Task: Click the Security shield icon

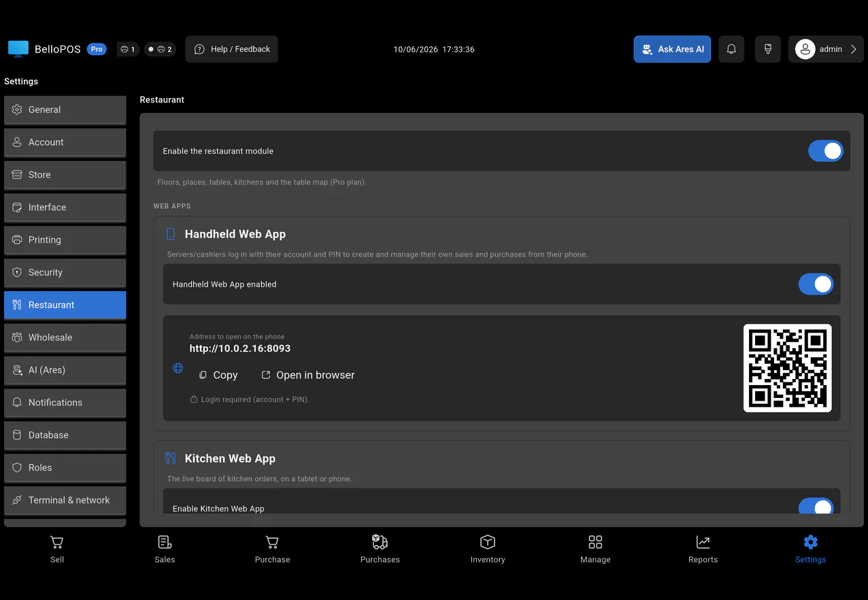Action: [x=17, y=272]
